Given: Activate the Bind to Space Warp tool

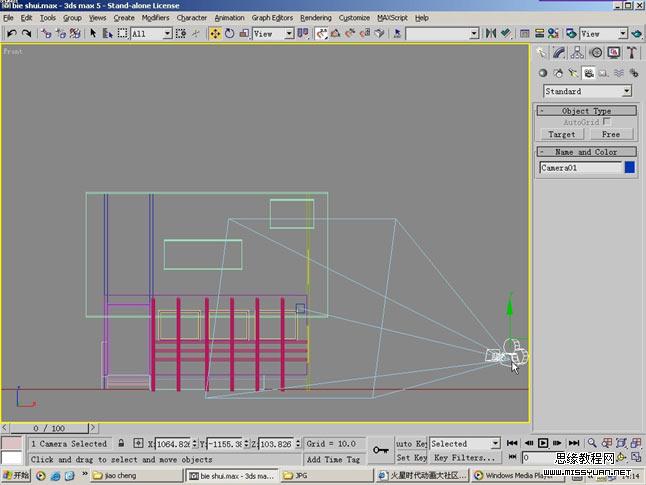Looking at the screenshot, I should (75, 33).
